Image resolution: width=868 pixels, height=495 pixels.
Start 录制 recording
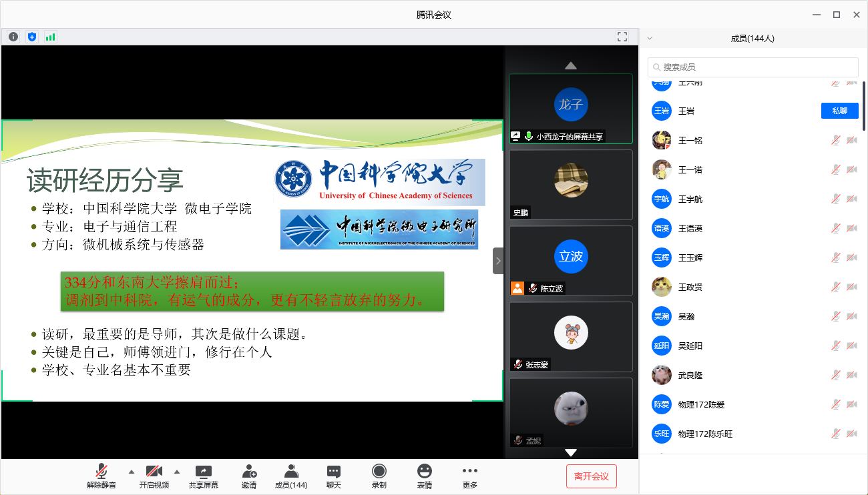pos(379,476)
